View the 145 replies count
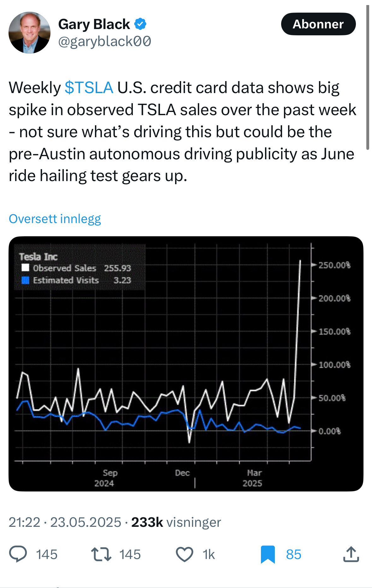 [47, 555]
